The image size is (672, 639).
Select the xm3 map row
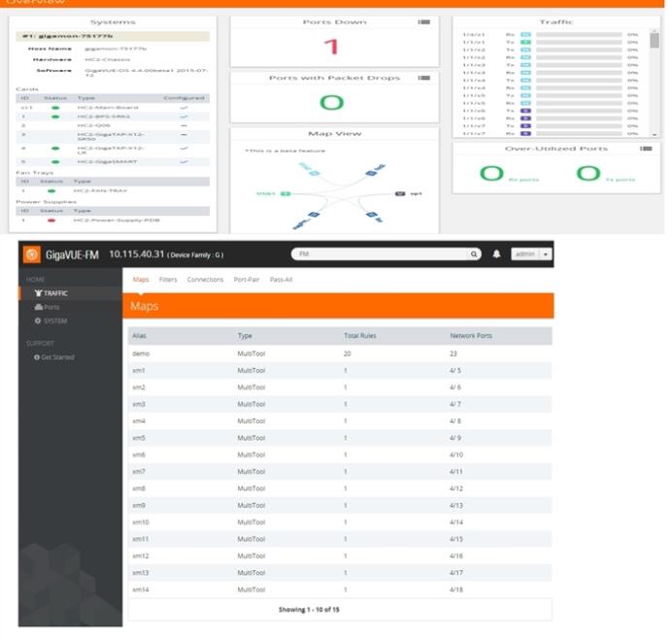[x=340, y=405]
